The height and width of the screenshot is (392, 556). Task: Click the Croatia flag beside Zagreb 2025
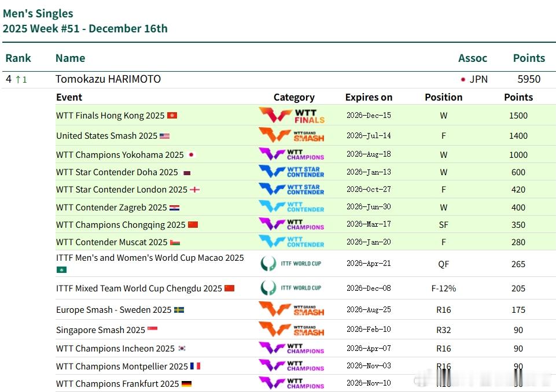175,208
